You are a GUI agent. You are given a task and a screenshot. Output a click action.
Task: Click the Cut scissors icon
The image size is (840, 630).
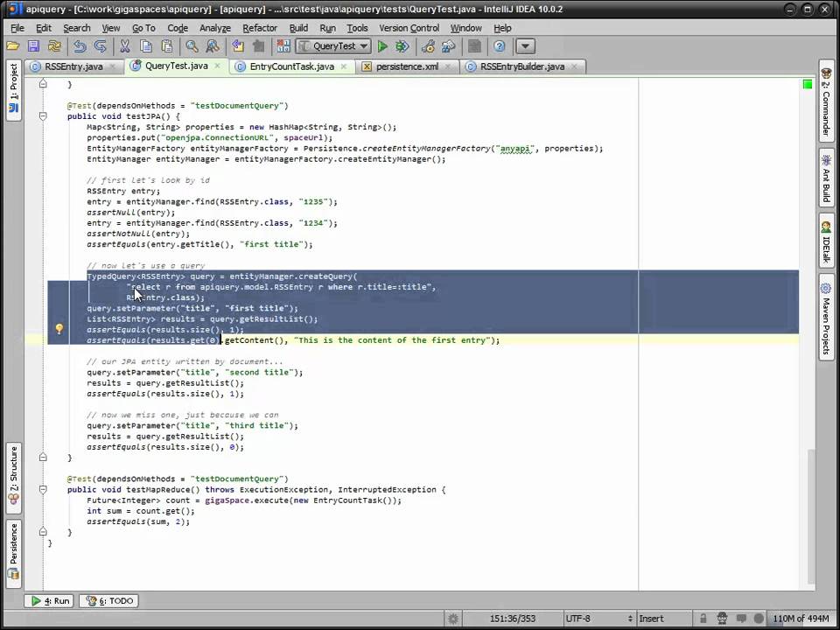pos(125,46)
